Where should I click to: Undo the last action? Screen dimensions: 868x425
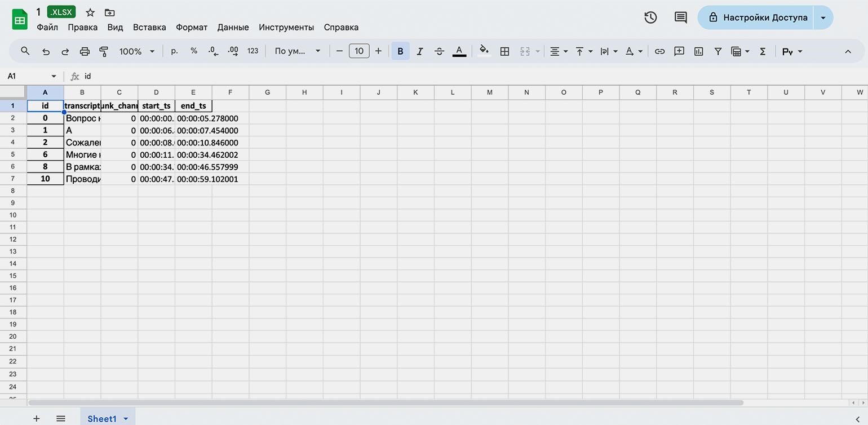[46, 51]
